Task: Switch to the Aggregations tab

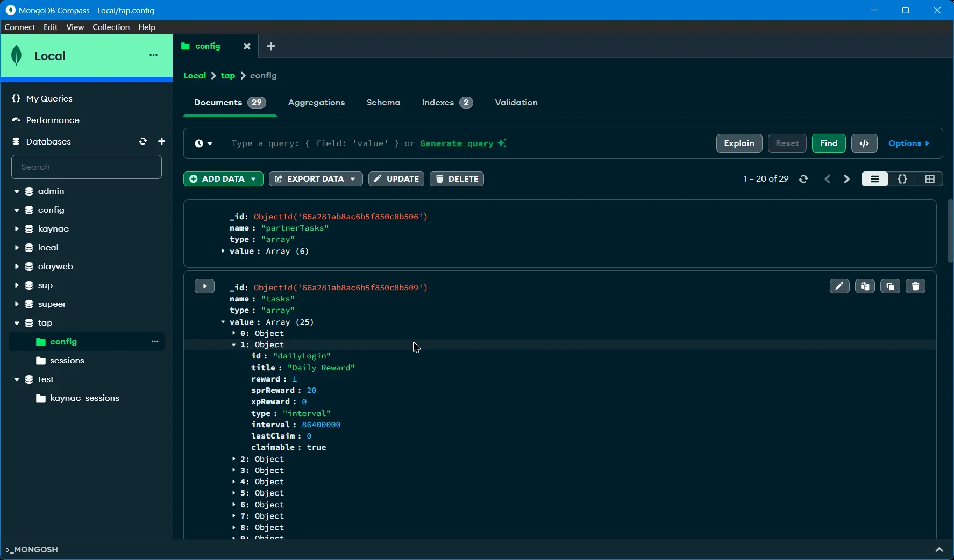Action: [316, 103]
